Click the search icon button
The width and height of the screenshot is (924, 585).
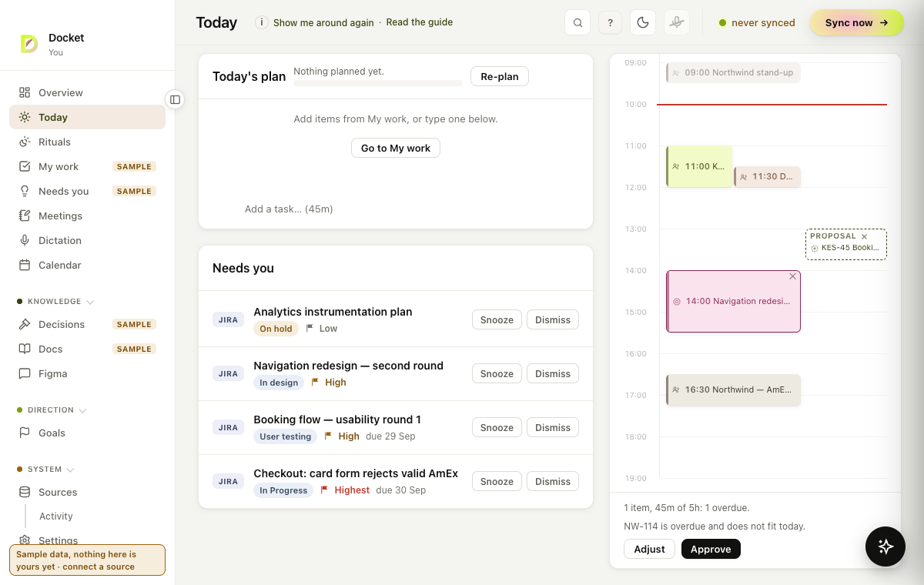577,22
